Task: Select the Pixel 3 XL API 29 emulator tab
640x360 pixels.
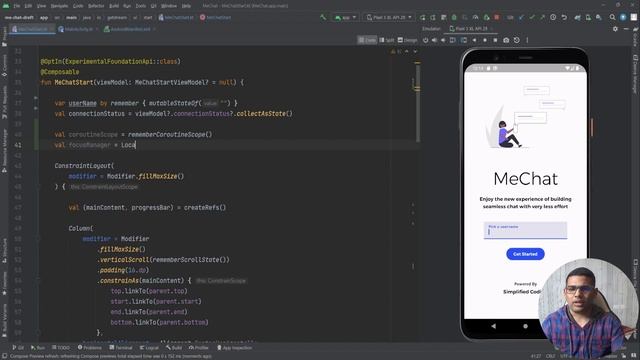Action: pos(471,29)
